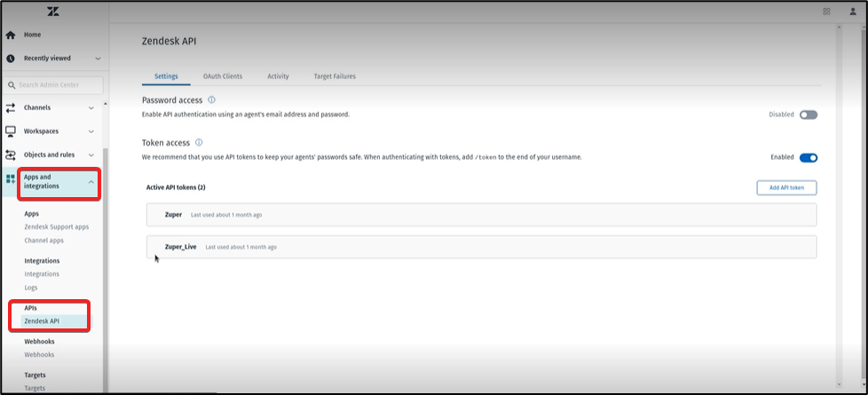The width and height of the screenshot is (868, 395).
Task: Open Logs sidebar link
Action: [x=31, y=288]
